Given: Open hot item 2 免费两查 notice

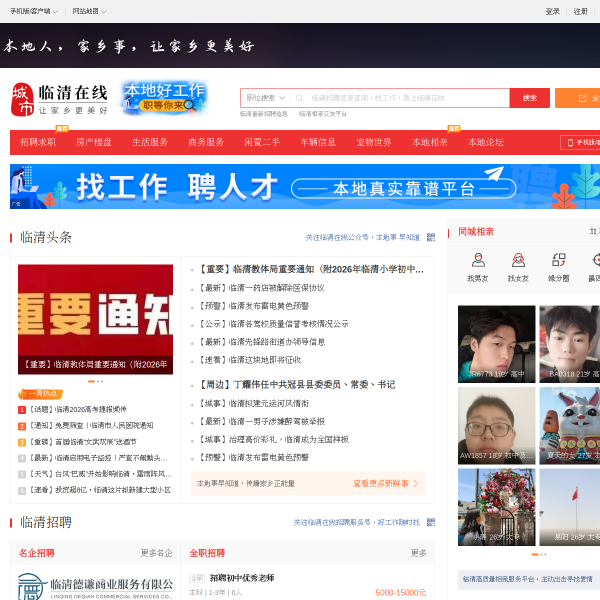Looking at the screenshot, I should pyautogui.click(x=91, y=426).
